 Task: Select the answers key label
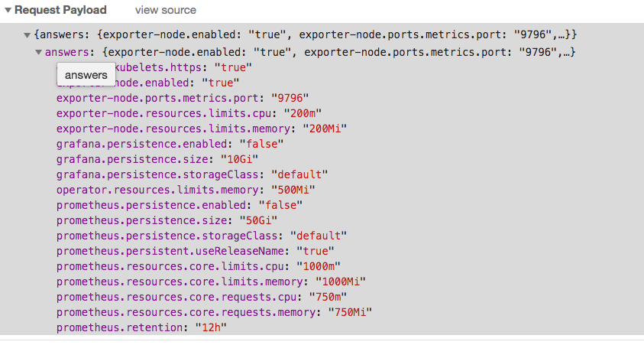pyautogui.click(x=66, y=52)
